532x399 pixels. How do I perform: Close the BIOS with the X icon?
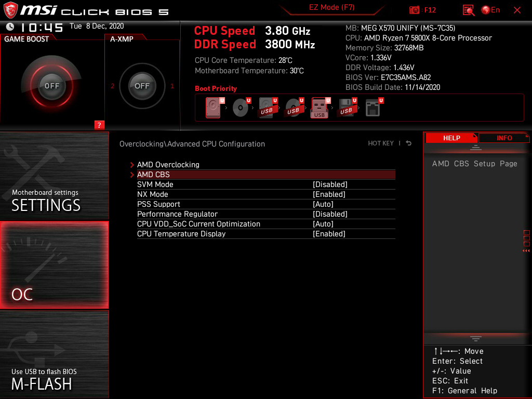[x=517, y=10]
